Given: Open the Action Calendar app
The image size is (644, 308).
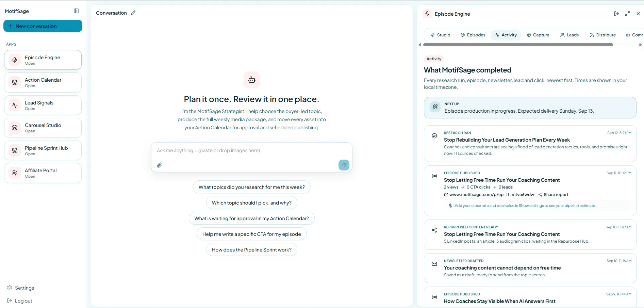Looking at the screenshot, I should [43, 82].
